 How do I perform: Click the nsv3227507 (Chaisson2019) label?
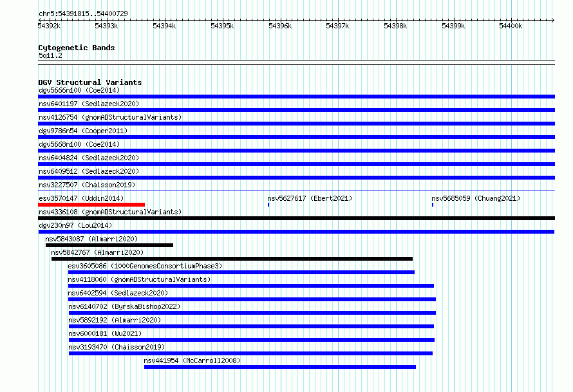coord(87,185)
